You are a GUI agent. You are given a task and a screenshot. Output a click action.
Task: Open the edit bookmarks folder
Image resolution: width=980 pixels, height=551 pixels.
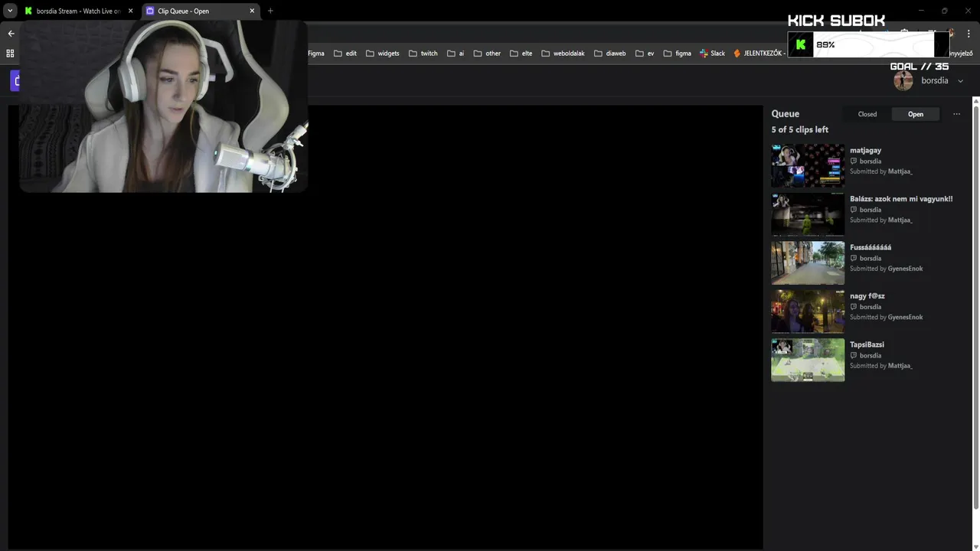tap(345, 54)
